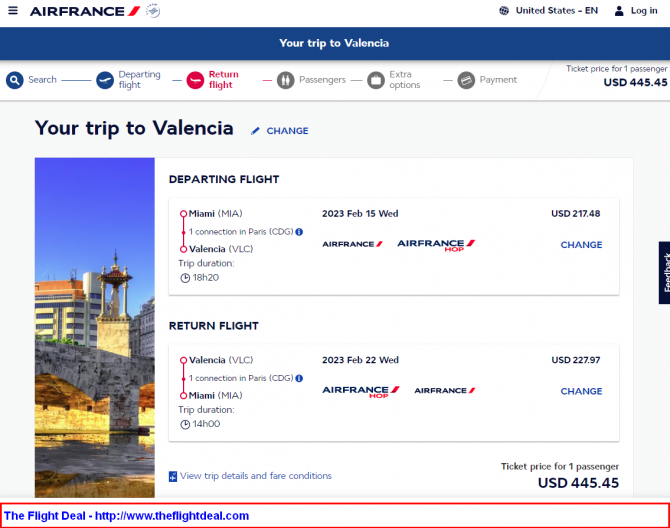Image resolution: width=670 pixels, height=528 pixels.
Task: Click the Air France logo
Action: pos(85,11)
